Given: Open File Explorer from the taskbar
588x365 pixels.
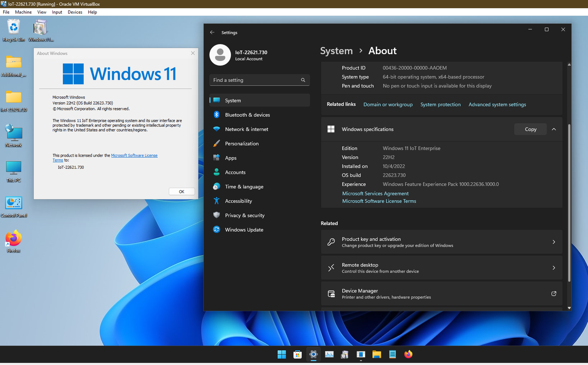Looking at the screenshot, I should 377,354.
